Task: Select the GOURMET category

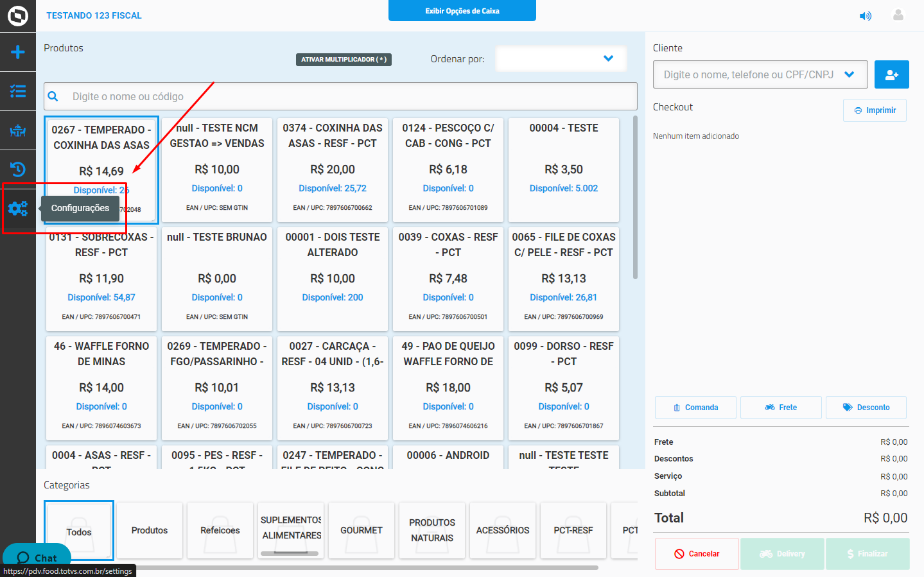Action: 361,530
